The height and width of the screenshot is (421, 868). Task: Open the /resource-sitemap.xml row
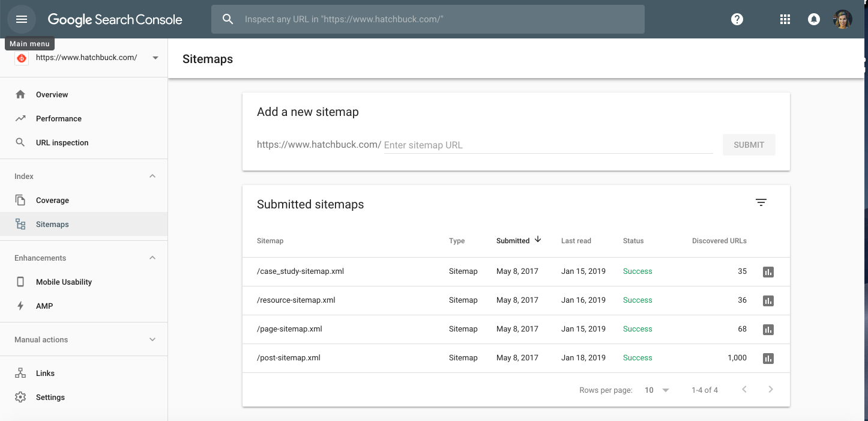tap(516, 300)
